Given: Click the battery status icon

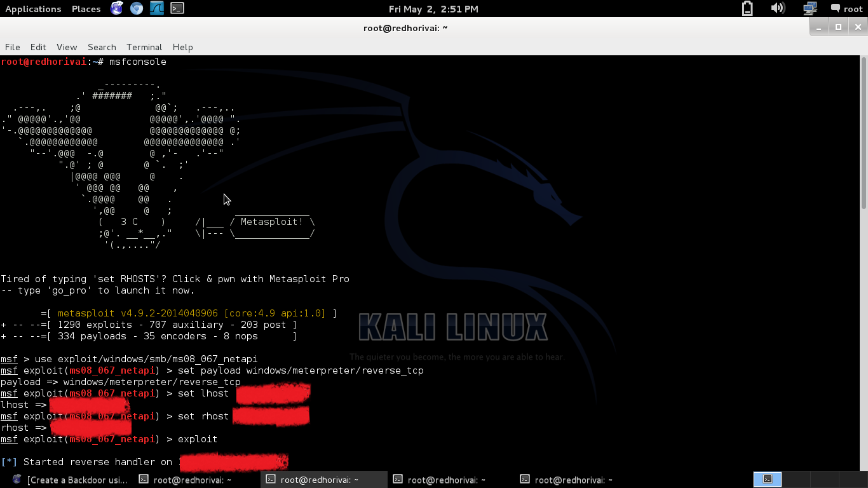Looking at the screenshot, I should (x=747, y=8).
